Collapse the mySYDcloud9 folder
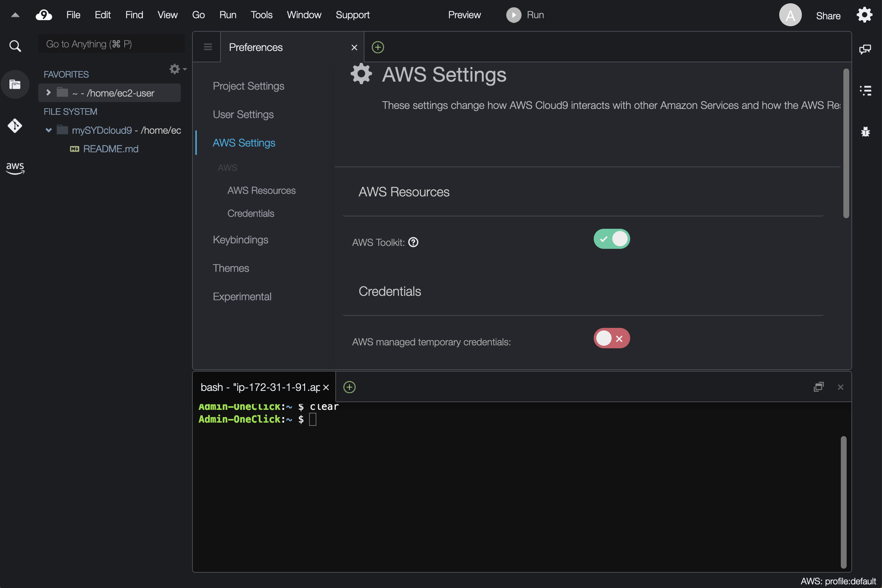The image size is (882, 588). pos(48,130)
